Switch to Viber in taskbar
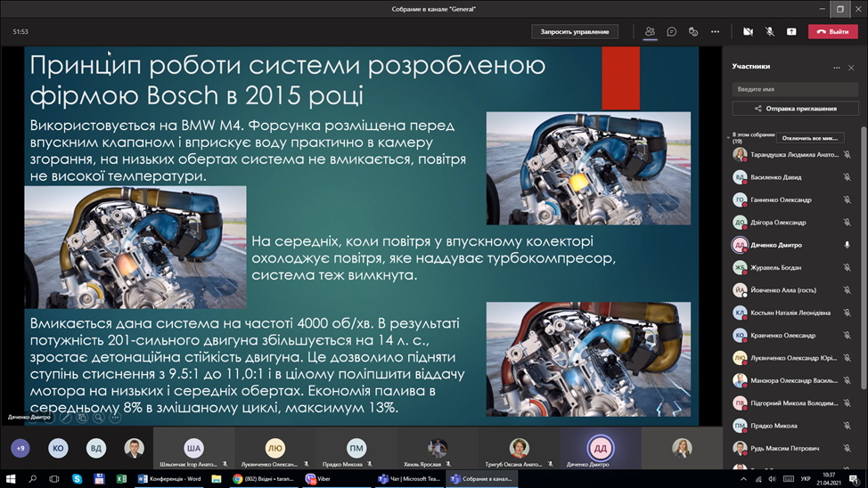 click(x=318, y=478)
